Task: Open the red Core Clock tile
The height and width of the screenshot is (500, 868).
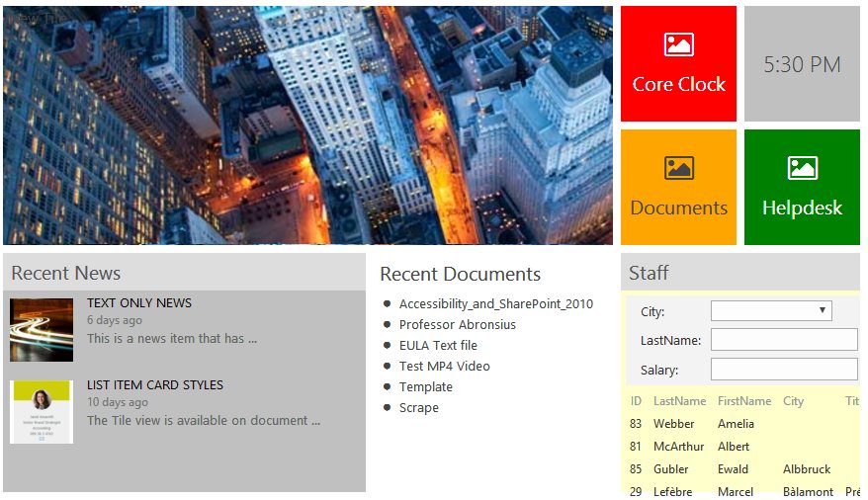Action: click(678, 63)
